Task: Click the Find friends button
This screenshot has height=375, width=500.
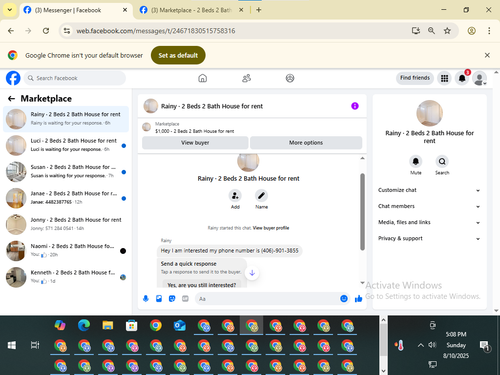Action: point(415,78)
